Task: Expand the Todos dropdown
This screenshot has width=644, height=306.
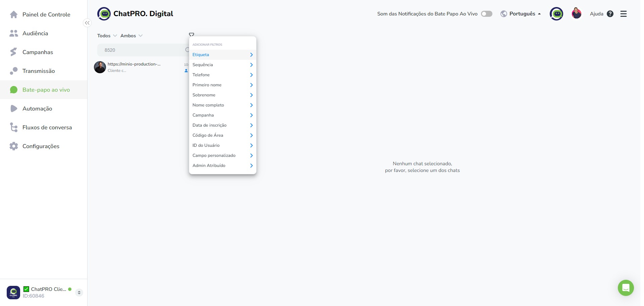Action: click(x=107, y=36)
